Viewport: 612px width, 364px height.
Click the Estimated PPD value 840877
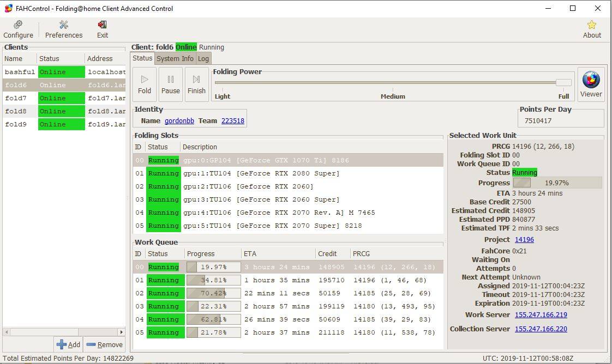click(524, 220)
